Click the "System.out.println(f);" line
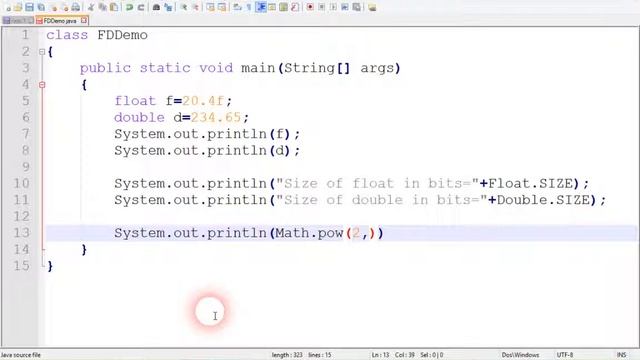 [x=207, y=134]
